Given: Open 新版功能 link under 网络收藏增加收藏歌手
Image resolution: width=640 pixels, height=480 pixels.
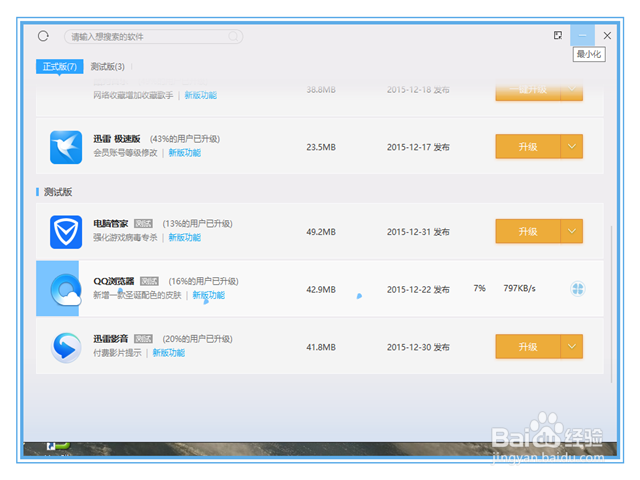Looking at the screenshot, I should click(200, 96).
